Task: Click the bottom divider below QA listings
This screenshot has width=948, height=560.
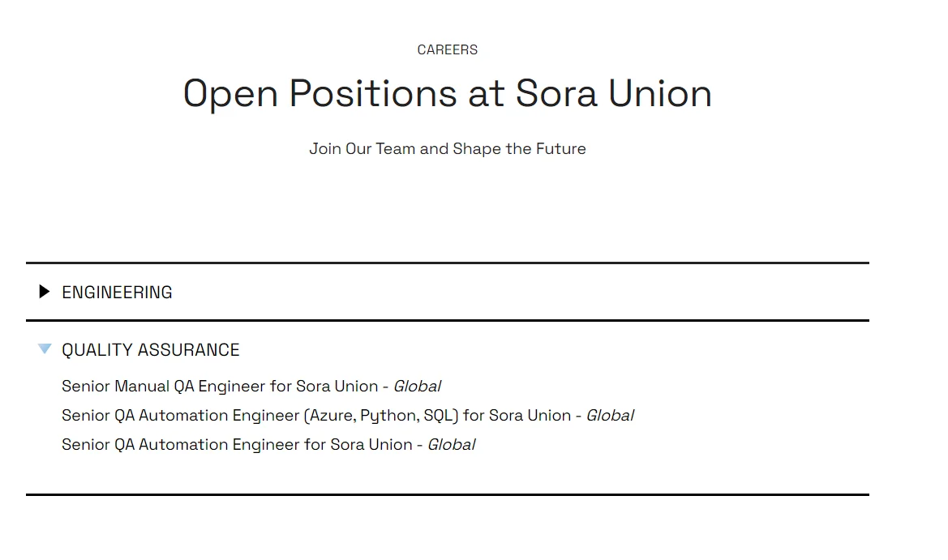Action: coord(448,494)
